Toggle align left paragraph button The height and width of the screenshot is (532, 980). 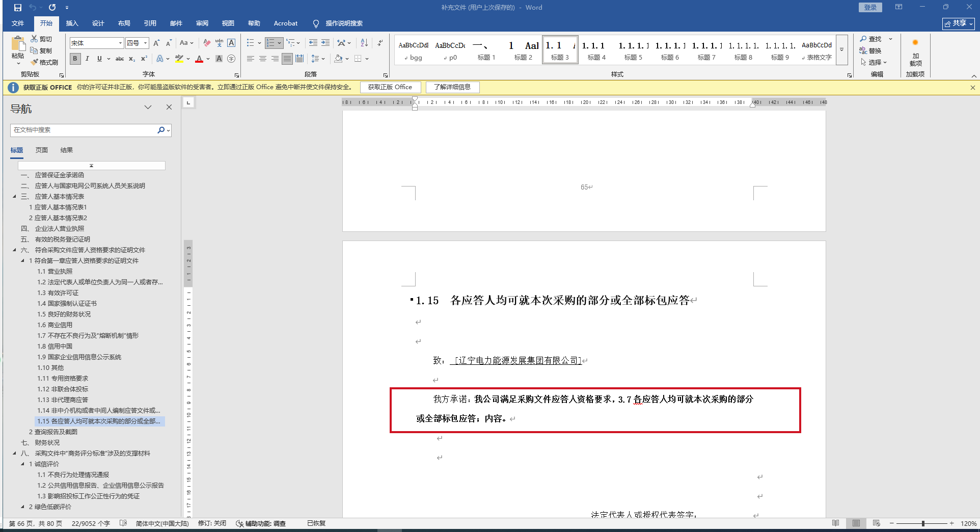click(251, 59)
